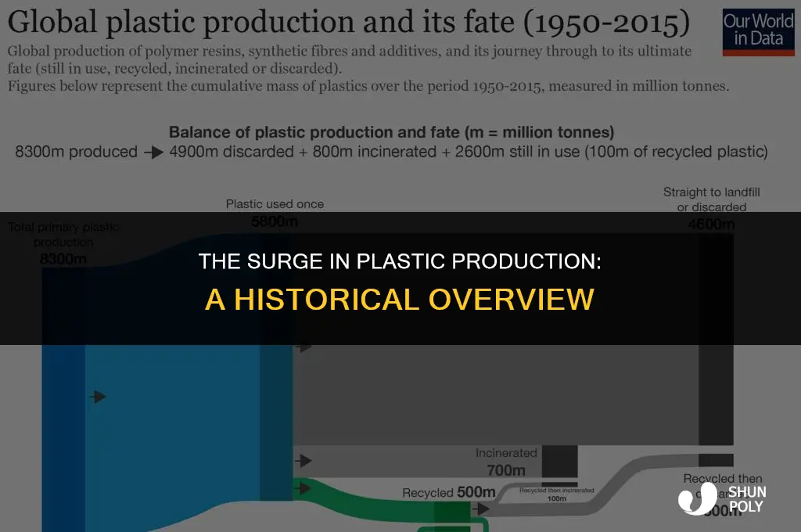Screen dimensions: 801x532
Task: Click the arrow after 'Recycled 500m'
Action: tap(481, 509)
